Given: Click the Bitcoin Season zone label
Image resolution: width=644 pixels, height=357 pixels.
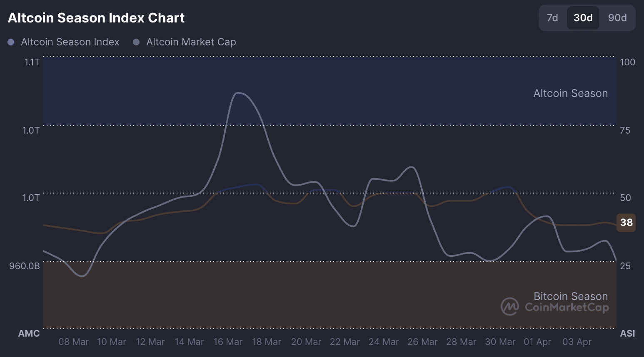Looking at the screenshot, I should pyautogui.click(x=570, y=296).
